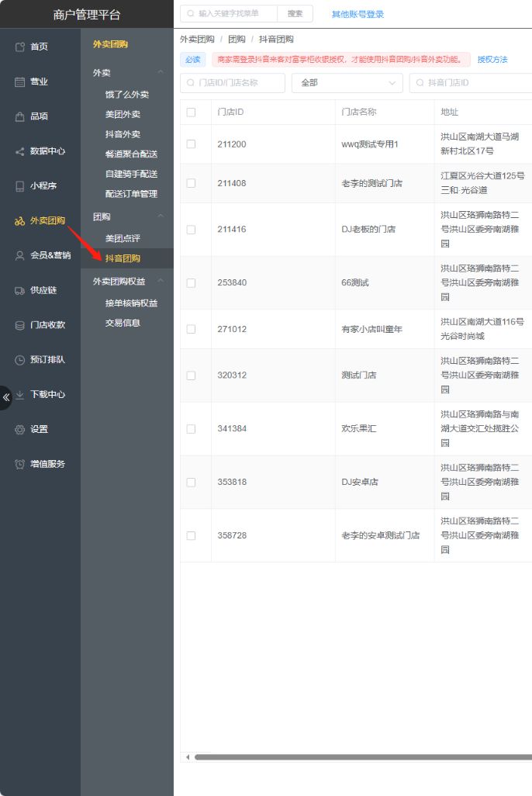The image size is (532, 796).
Task: Open the 下载中心 download icon
Action: pos(20,394)
